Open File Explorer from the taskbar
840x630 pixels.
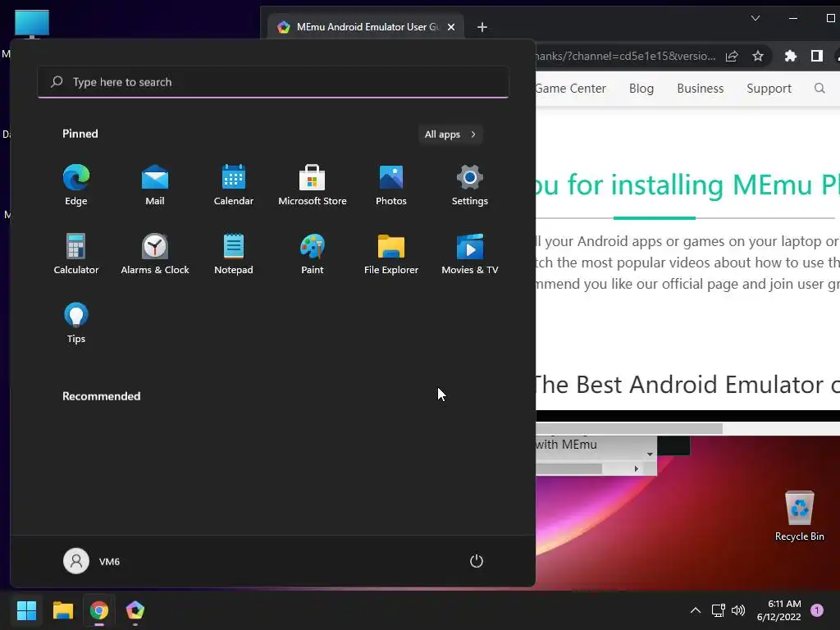click(62, 610)
